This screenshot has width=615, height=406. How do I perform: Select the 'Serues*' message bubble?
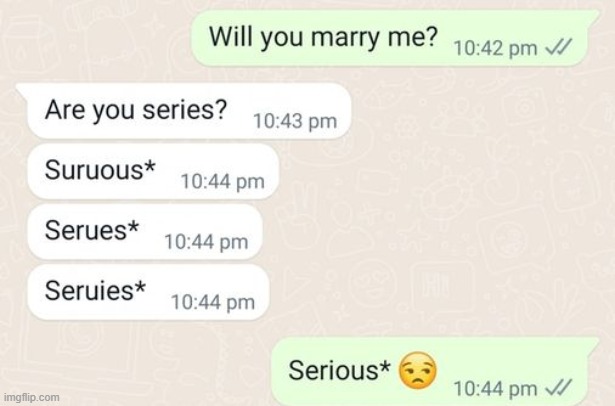145,232
